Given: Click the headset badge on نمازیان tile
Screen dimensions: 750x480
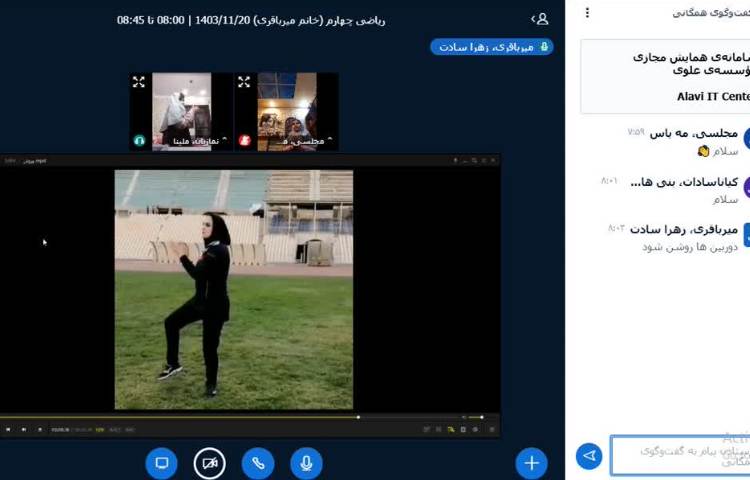Looking at the screenshot, I should pos(139,141).
